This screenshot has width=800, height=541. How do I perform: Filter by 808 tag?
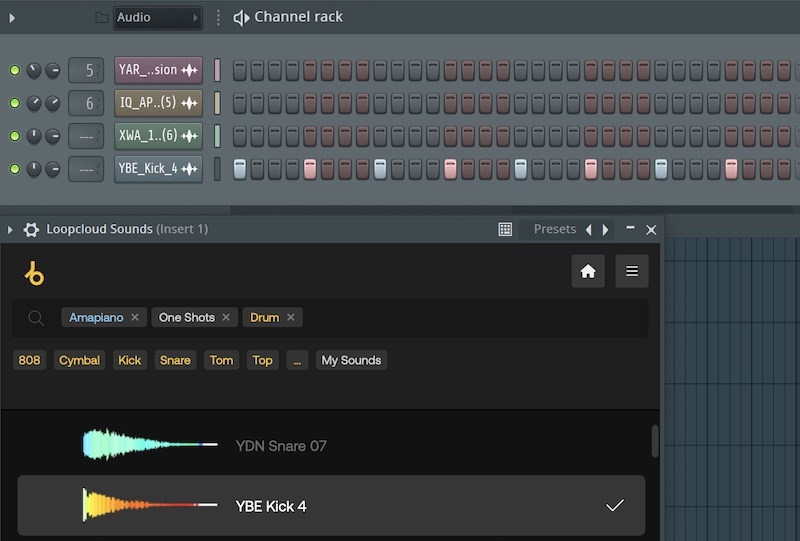click(29, 360)
